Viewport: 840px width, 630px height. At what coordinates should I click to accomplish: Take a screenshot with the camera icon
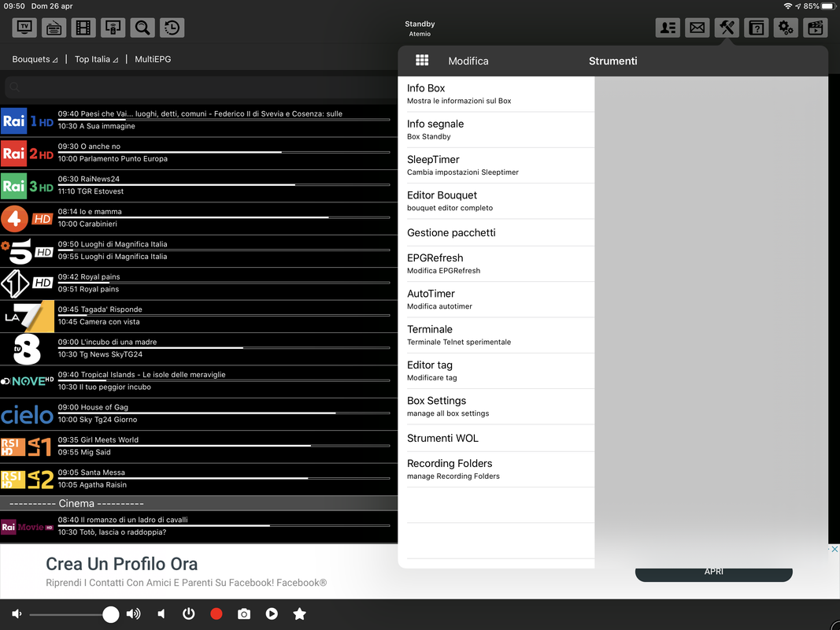click(x=244, y=614)
